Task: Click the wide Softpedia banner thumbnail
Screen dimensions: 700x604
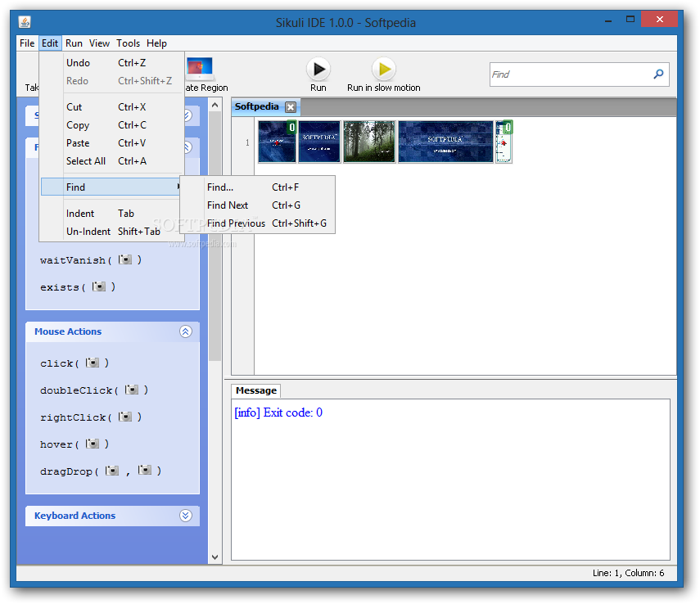Action: 445,142
